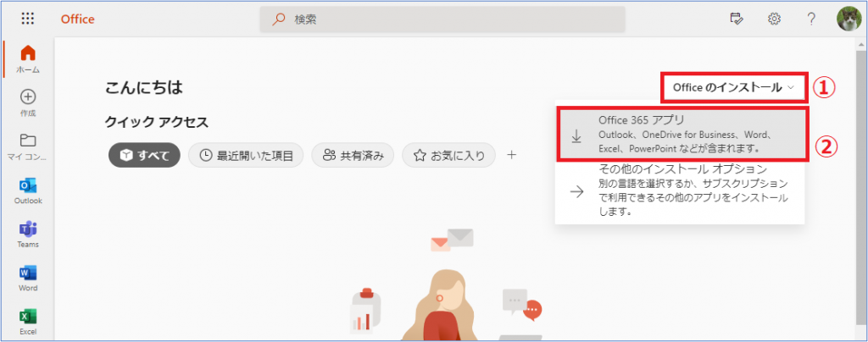
Task: Open 作成 create in sidebar
Action: tap(28, 103)
